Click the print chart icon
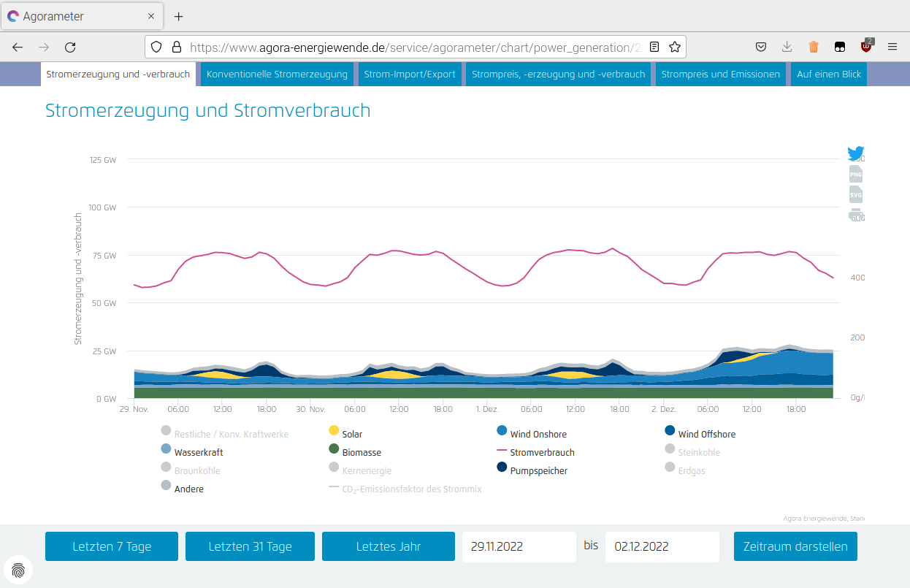 click(855, 215)
